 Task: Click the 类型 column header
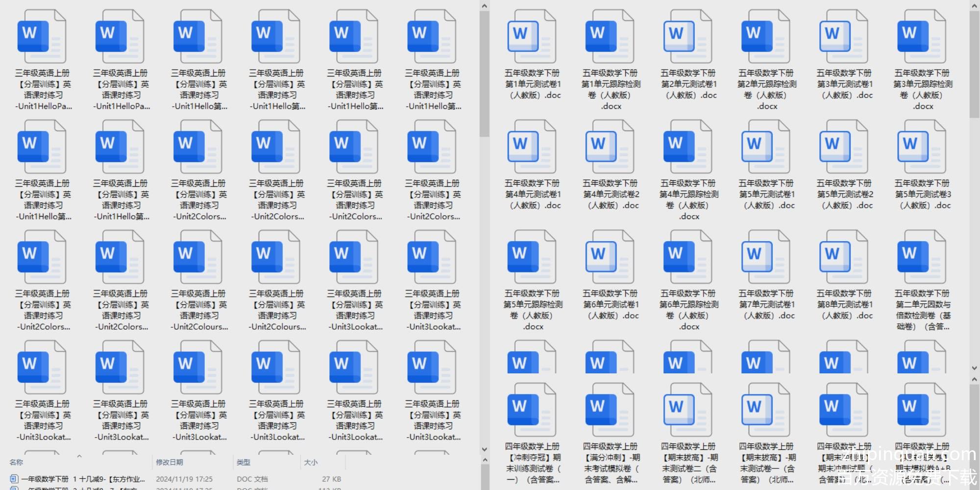coord(244,462)
